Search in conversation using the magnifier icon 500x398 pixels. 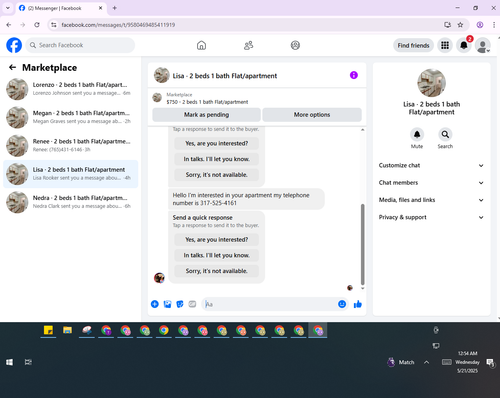[445, 134]
